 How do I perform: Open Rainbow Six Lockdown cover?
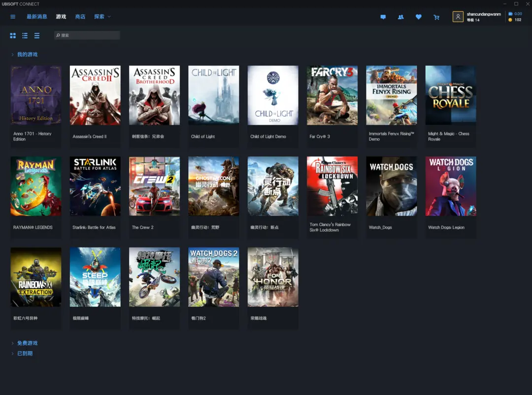tap(332, 186)
